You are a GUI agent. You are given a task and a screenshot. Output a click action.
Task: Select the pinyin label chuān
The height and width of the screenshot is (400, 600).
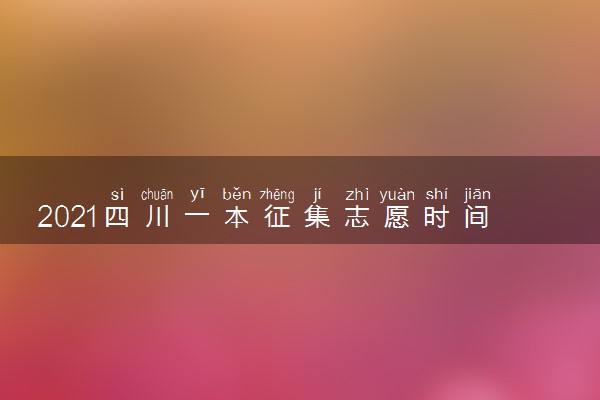pos(157,195)
